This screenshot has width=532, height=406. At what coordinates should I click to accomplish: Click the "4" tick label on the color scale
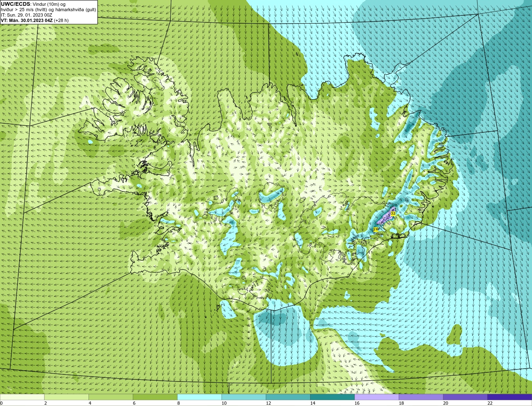pos(90,403)
